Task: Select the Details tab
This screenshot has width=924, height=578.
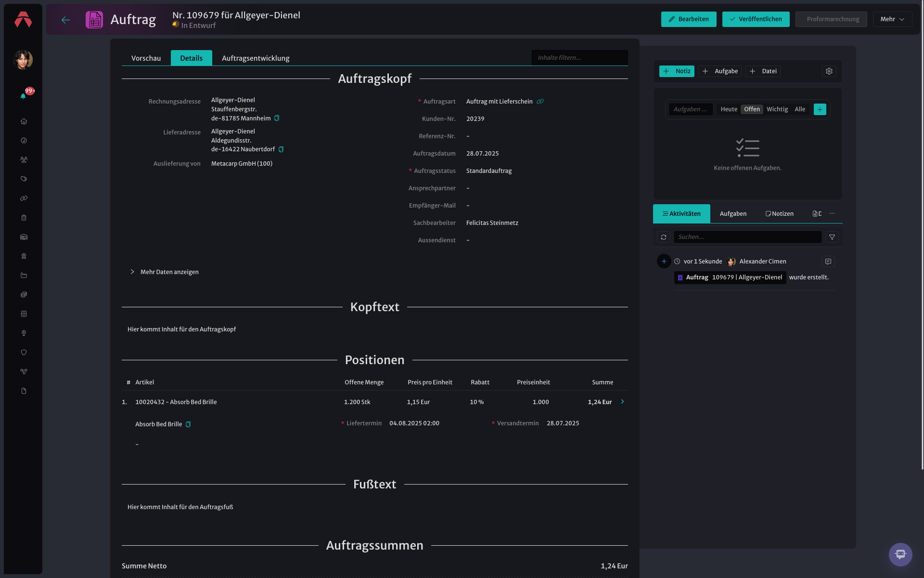Action: (191, 58)
